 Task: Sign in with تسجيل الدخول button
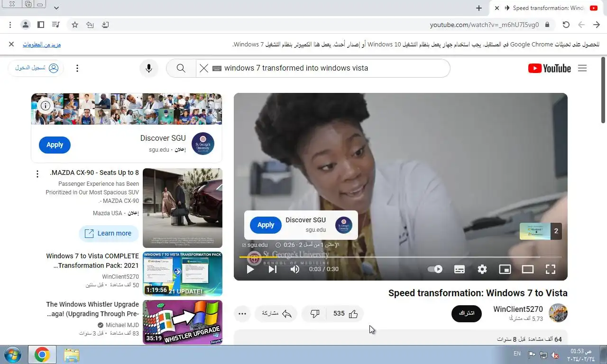coord(36,68)
